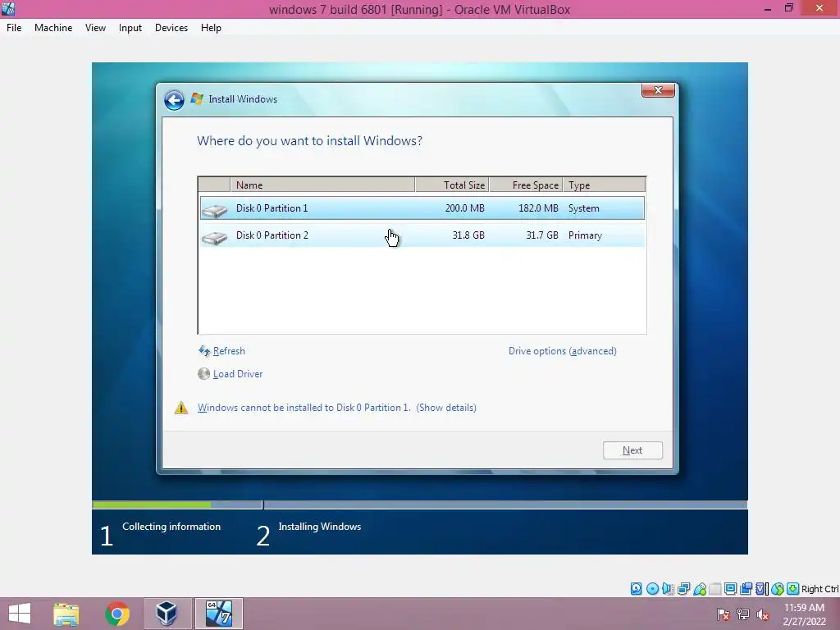Open the Machine menu
Image resolution: width=840 pixels, height=630 pixels.
point(53,28)
